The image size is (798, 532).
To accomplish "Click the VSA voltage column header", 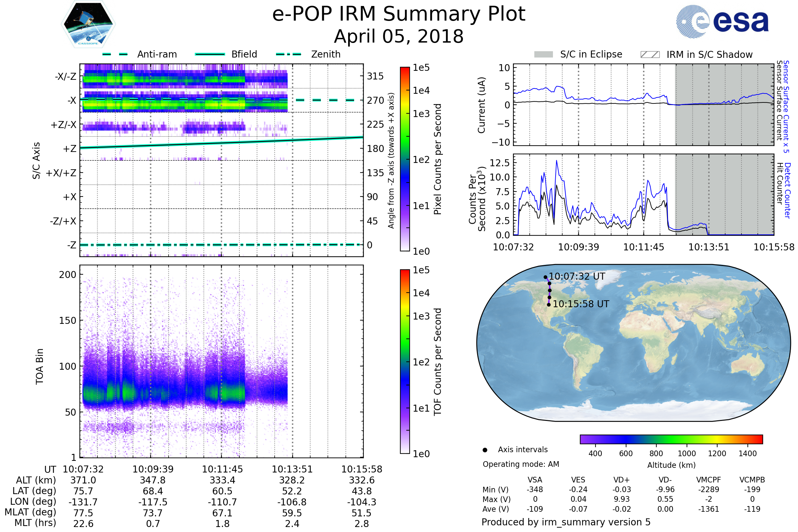I will click(x=535, y=480).
